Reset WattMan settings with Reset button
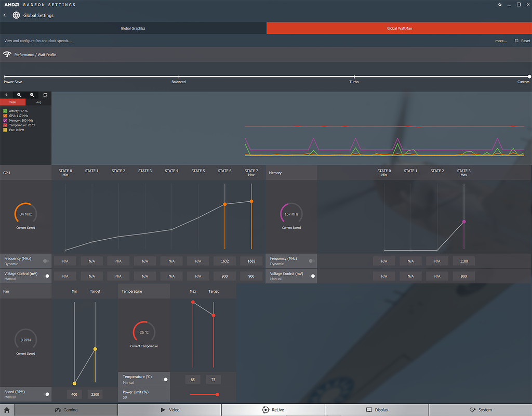 523,41
